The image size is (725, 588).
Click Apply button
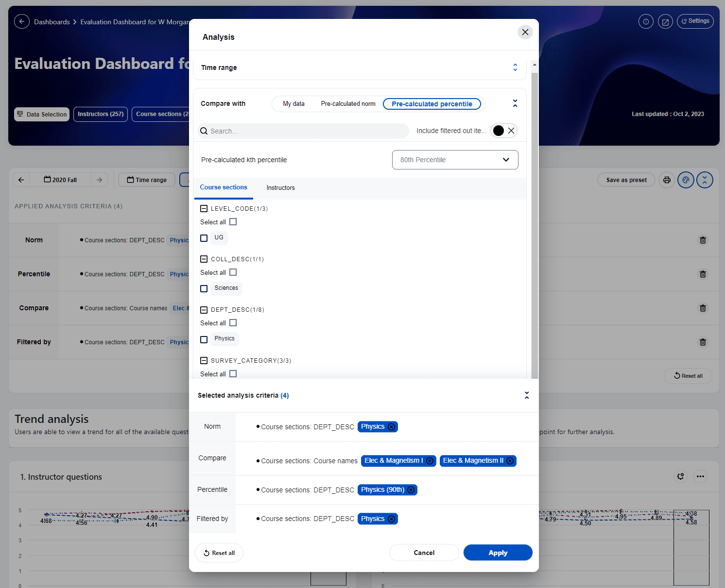498,553
